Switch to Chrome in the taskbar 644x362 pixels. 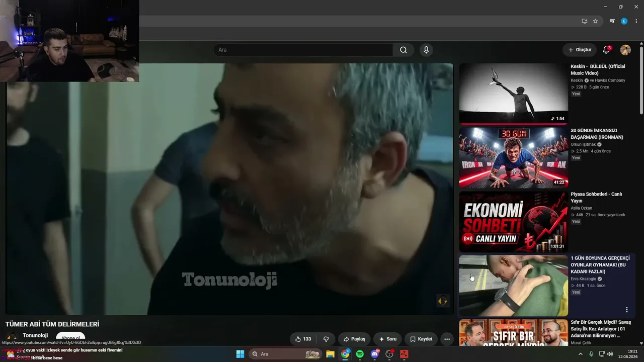[x=345, y=354]
